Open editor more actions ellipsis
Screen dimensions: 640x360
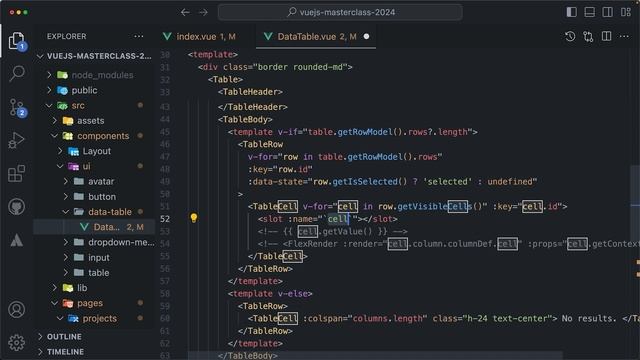624,36
